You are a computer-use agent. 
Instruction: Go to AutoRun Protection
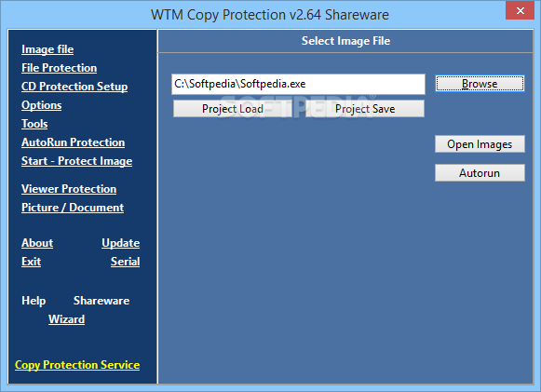pyautogui.click(x=74, y=142)
